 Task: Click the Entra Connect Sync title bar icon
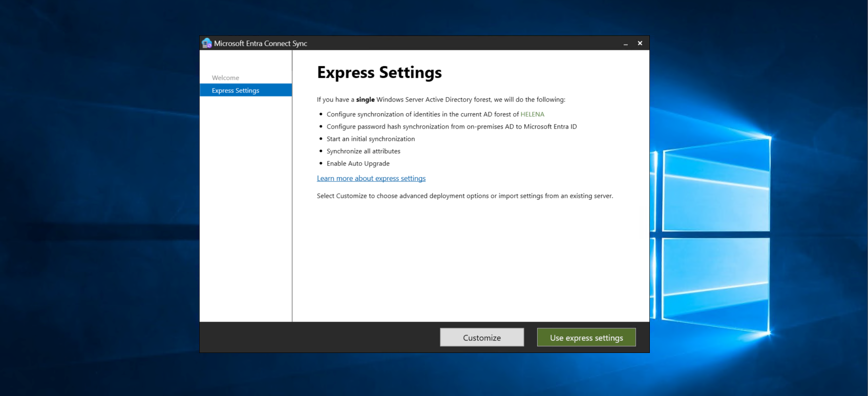point(206,43)
